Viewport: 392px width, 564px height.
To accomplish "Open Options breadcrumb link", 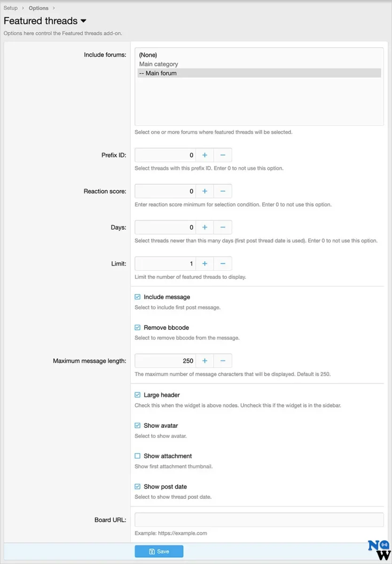I will click(39, 8).
